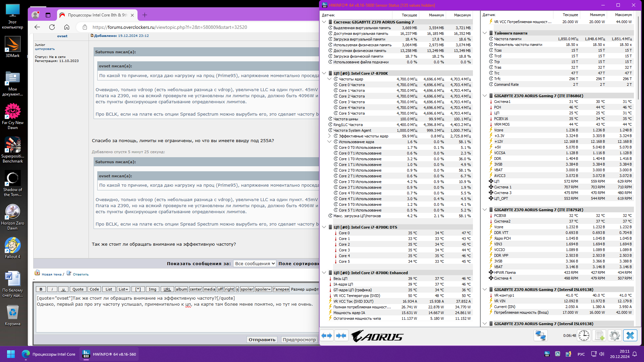Expand Эффективные частоты ядер node

coord(329,136)
